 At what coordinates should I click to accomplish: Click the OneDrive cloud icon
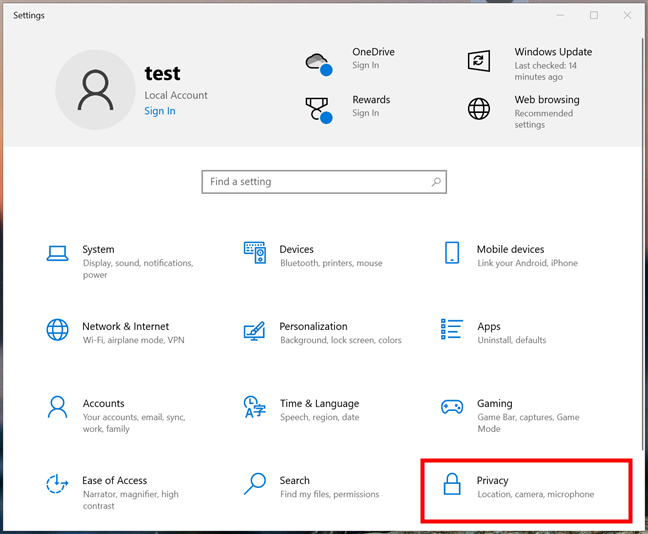click(x=319, y=64)
